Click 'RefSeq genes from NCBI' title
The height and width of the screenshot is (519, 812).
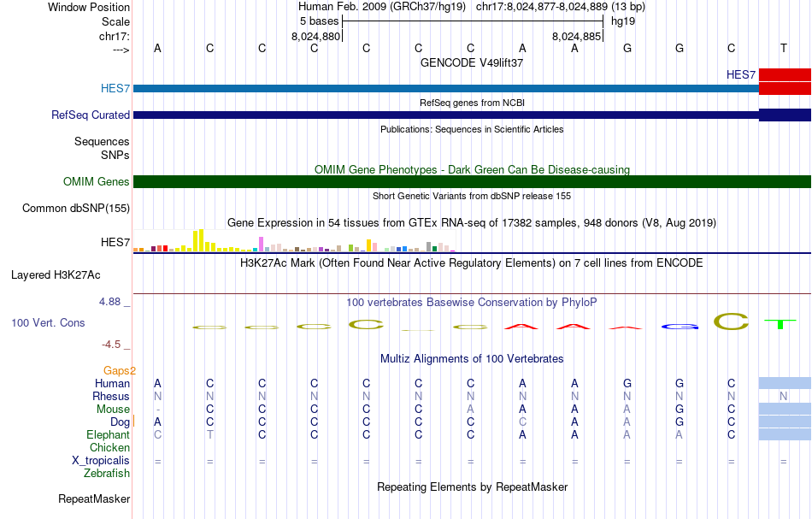click(x=472, y=103)
